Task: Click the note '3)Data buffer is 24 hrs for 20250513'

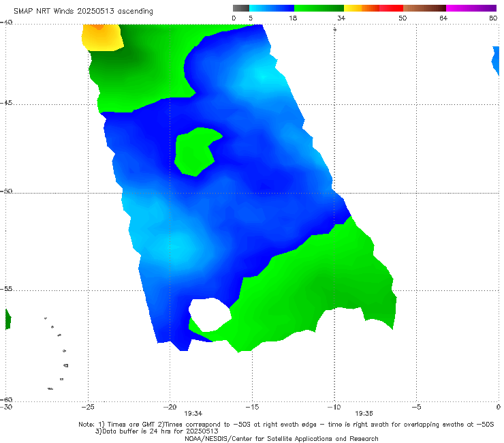Action: click(x=157, y=431)
